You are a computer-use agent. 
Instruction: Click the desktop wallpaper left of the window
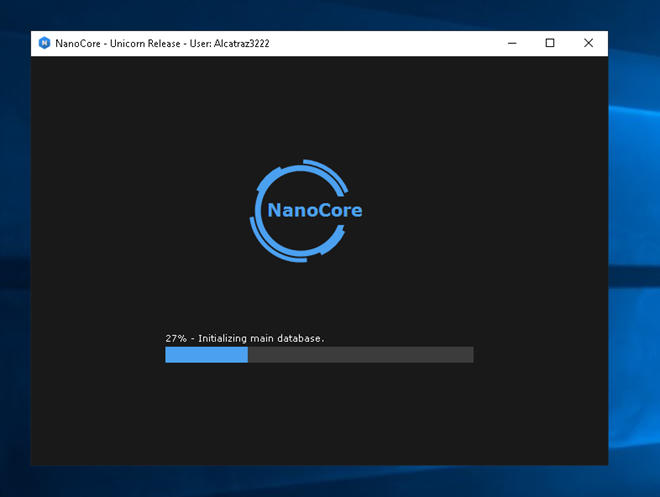point(15,250)
